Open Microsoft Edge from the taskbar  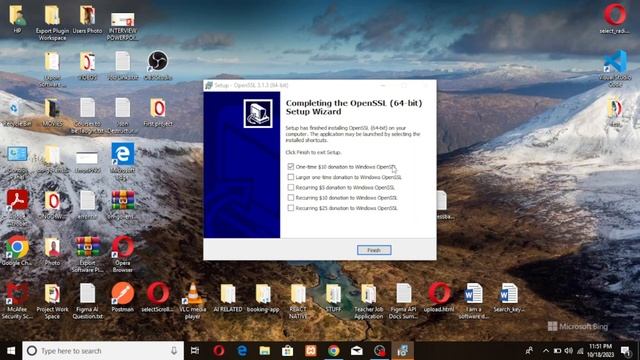pyautogui.click(x=242, y=351)
